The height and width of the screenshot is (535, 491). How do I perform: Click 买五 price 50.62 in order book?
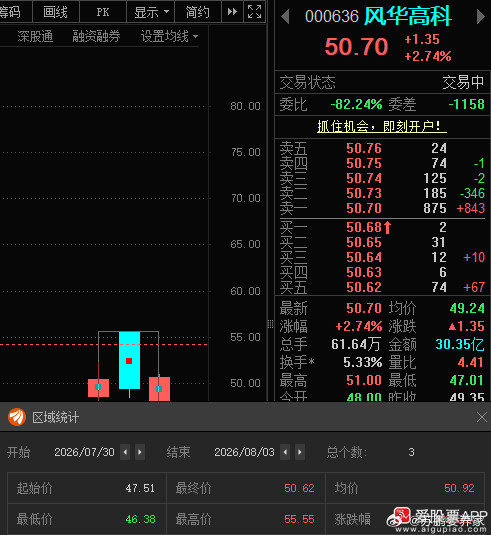point(364,287)
